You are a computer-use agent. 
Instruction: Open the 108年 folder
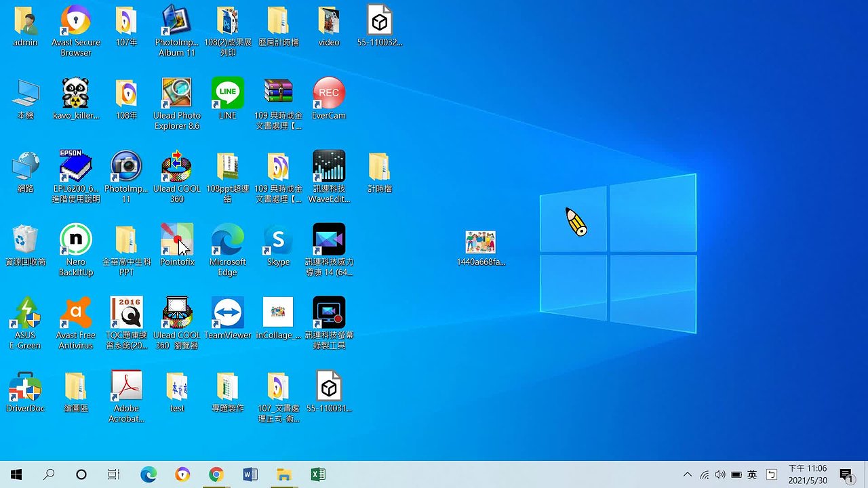[126, 95]
